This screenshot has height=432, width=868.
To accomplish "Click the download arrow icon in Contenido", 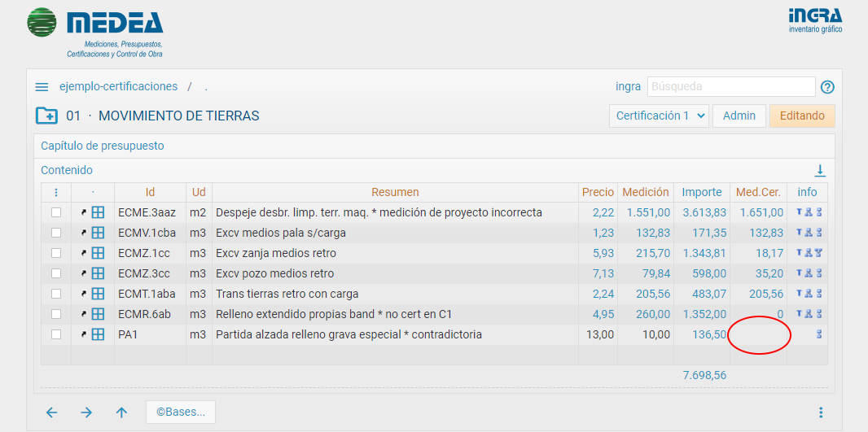I will click(x=820, y=170).
